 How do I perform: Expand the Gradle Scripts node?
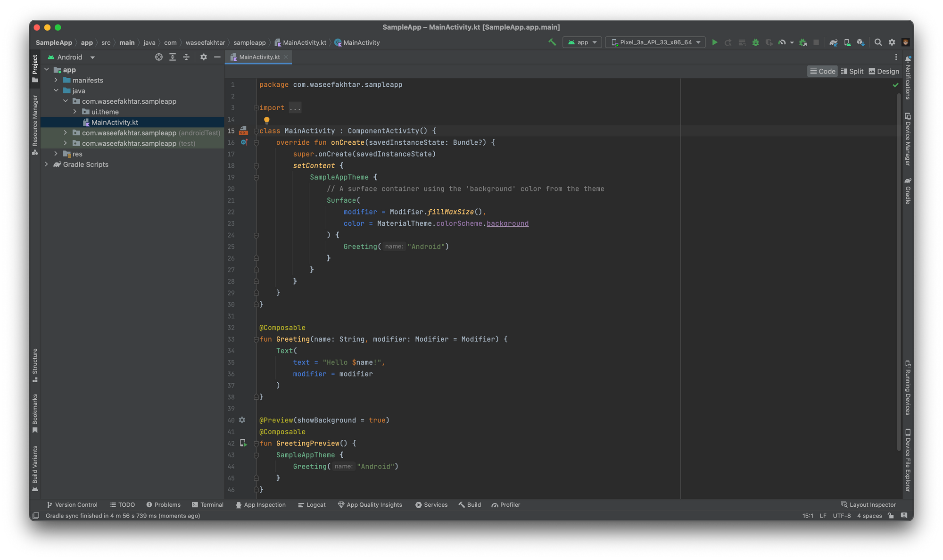tap(46, 165)
